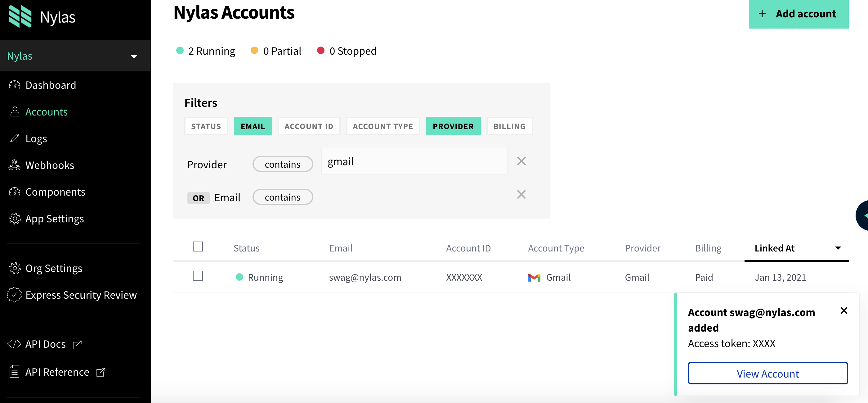This screenshot has height=403, width=868.
Task: Toggle the EMAIL filter chip
Action: [253, 126]
